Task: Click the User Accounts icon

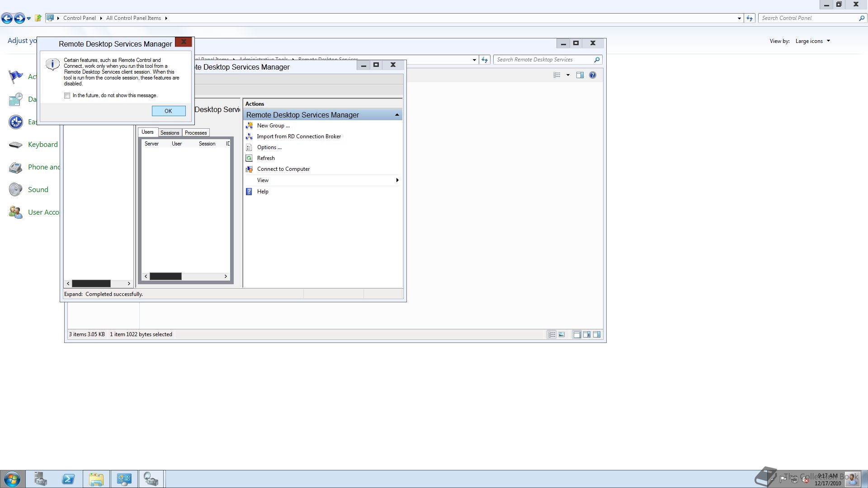Action: [x=16, y=212]
